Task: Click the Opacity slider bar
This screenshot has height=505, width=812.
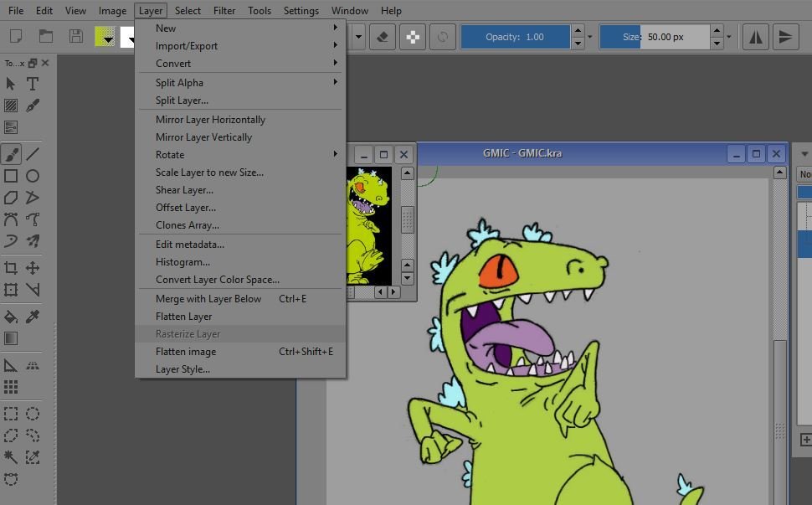Action: point(516,37)
